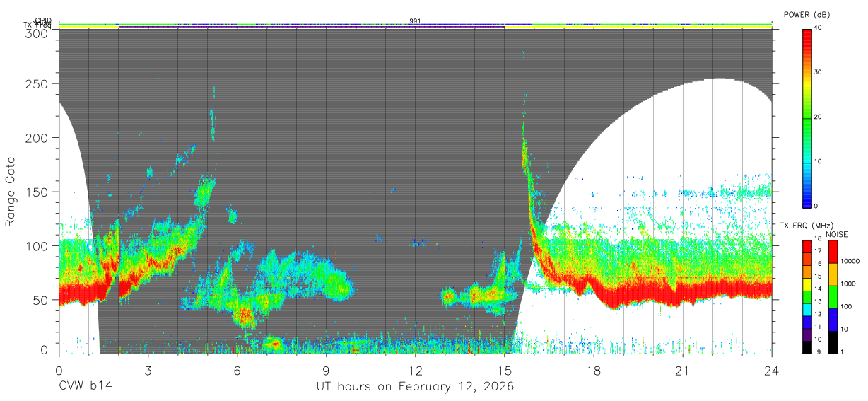Viewport: 868px width, 401px height.
Task: Click the 18 tick label on the UT hours axis
Action: (593, 370)
